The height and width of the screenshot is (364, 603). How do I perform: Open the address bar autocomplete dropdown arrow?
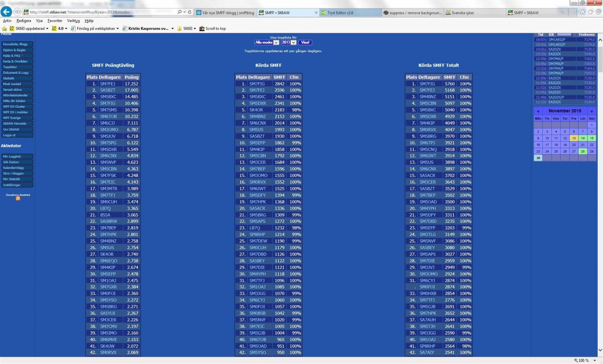[x=184, y=12]
